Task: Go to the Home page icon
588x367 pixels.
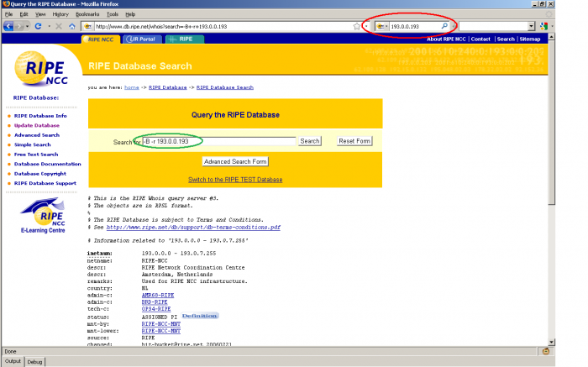Action: (x=72, y=26)
